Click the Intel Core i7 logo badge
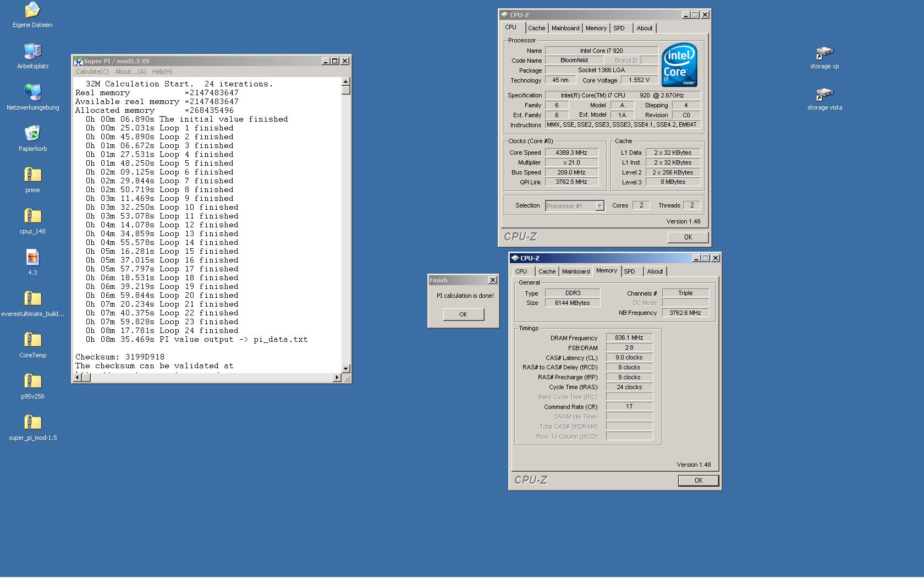The width and height of the screenshot is (924, 578). click(679, 65)
